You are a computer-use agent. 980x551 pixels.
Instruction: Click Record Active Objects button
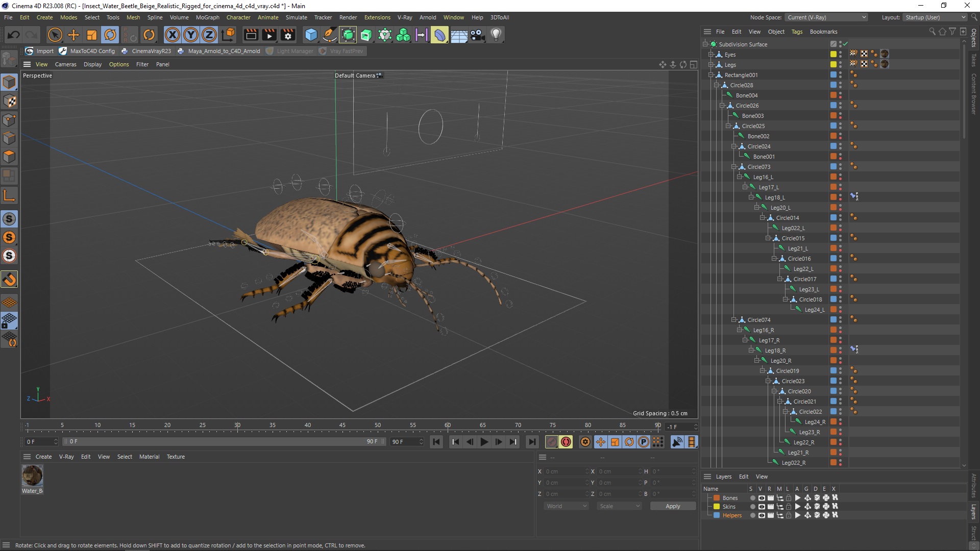(552, 442)
